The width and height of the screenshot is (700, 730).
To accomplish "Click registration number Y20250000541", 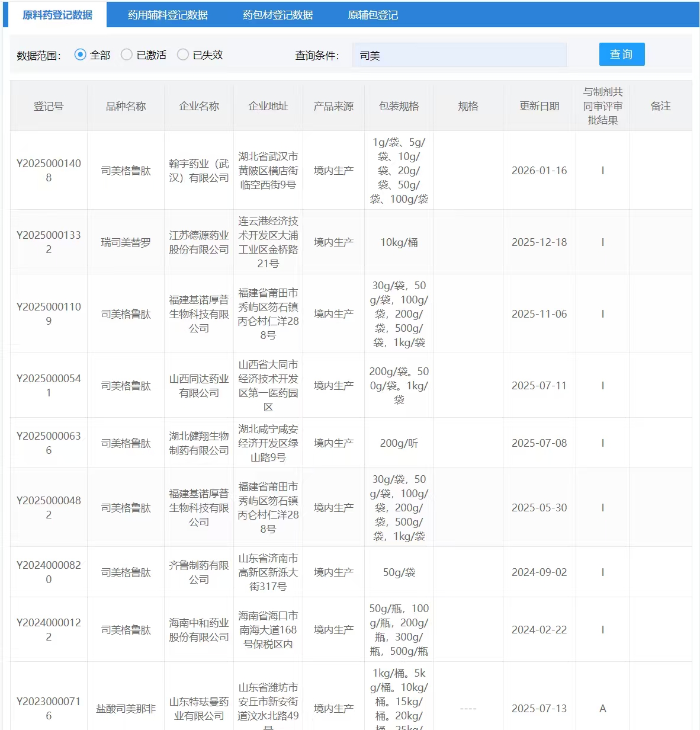I will pos(49,386).
